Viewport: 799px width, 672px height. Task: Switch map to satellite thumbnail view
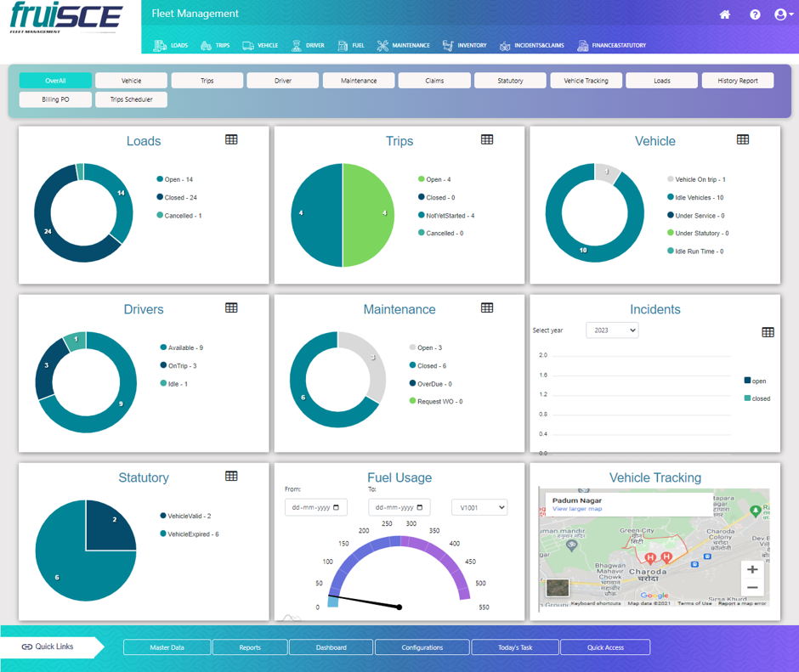558,587
